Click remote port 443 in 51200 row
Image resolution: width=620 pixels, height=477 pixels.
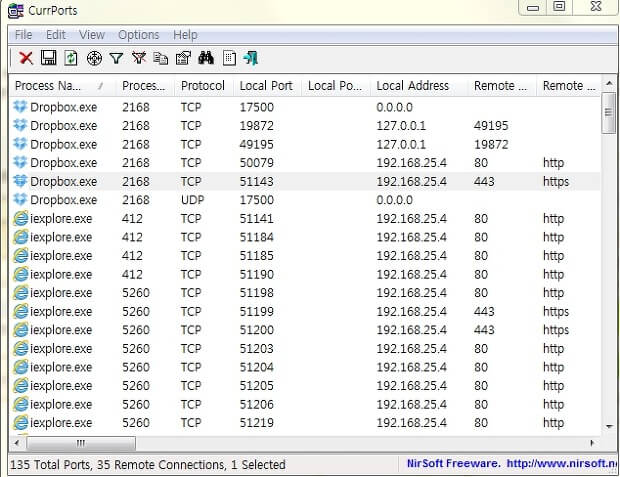(x=484, y=330)
